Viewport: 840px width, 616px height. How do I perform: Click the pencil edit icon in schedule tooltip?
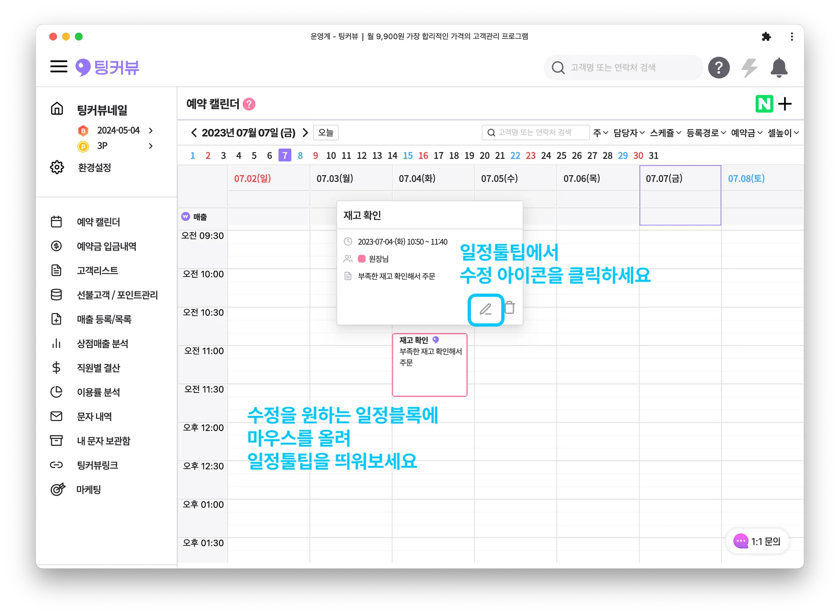[x=486, y=309]
